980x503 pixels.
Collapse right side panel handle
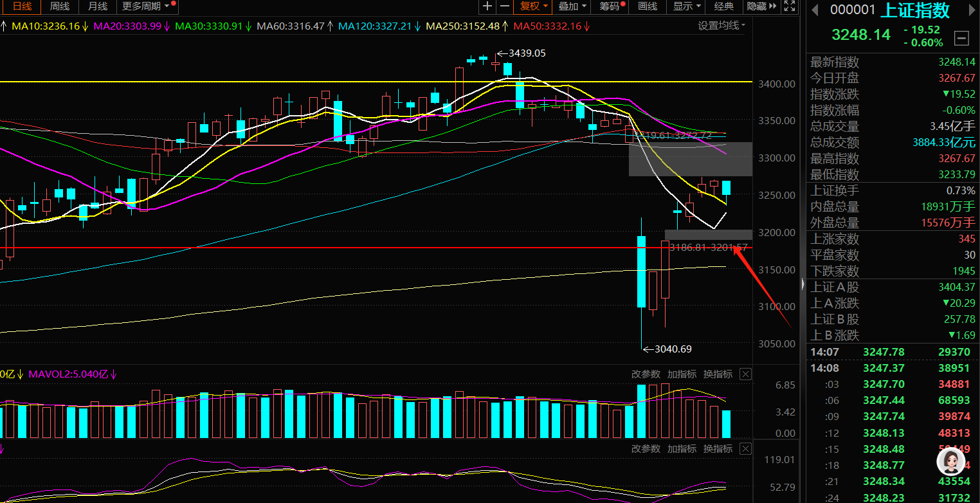(802, 284)
